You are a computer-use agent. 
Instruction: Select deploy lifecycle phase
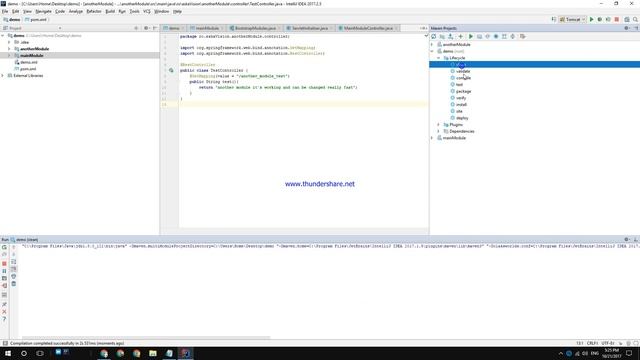[x=462, y=118]
